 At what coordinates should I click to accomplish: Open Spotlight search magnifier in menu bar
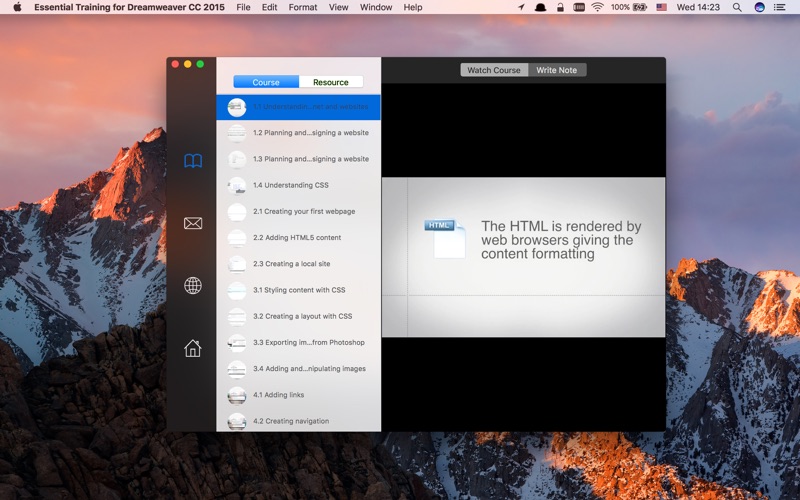pos(737,7)
